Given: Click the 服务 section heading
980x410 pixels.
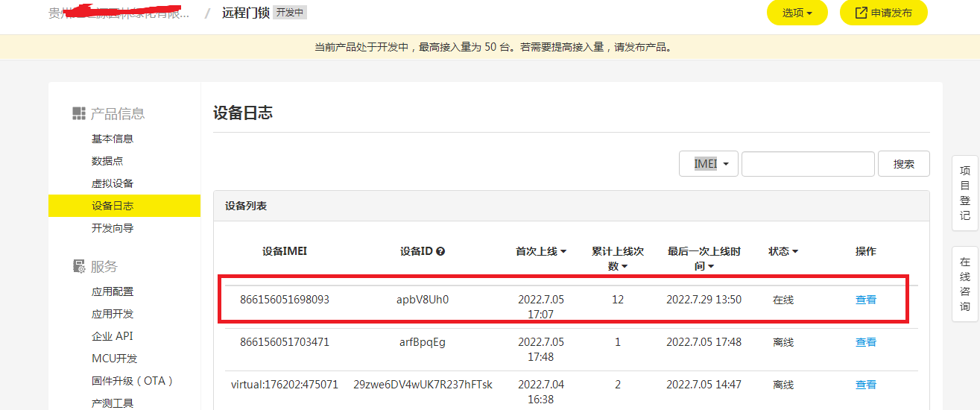Looking at the screenshot, I should click(104, 266).
